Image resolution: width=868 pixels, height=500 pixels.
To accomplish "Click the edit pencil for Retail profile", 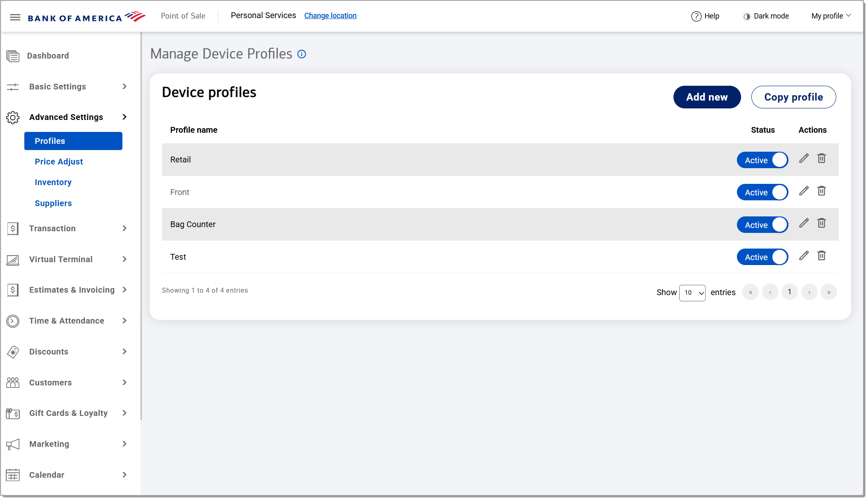I will point(804,159).
